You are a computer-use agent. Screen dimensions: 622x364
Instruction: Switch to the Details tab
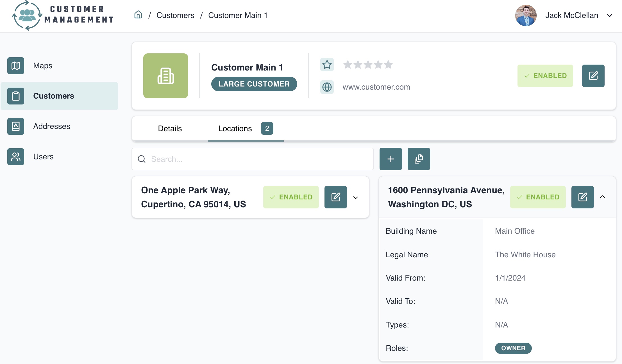click(170, 129)
